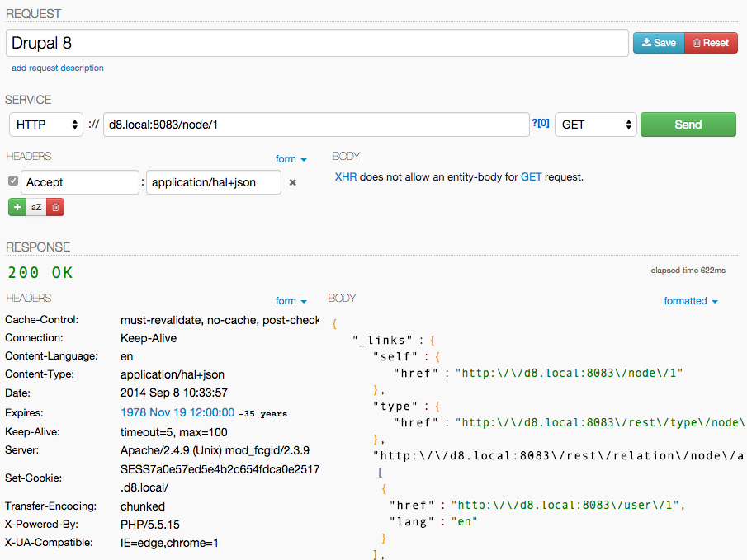747x560 pixels.
Task: Remove the Accept header with the x icon
Action: coord(292,182)
